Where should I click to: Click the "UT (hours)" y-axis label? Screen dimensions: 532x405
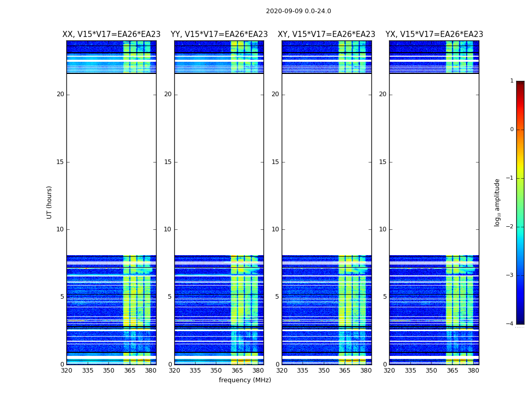coord(49,202)
